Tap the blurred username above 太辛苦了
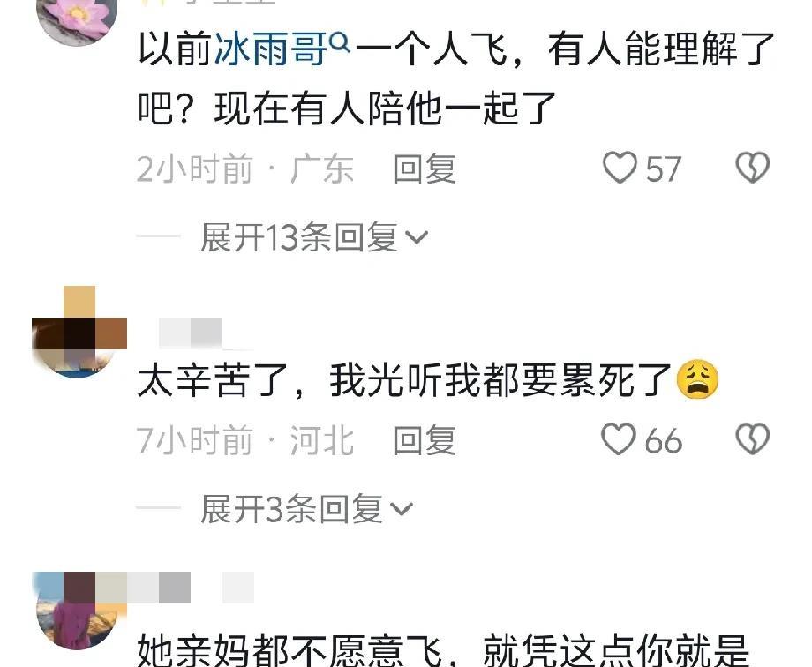812x667 pixels. (191, 333)
